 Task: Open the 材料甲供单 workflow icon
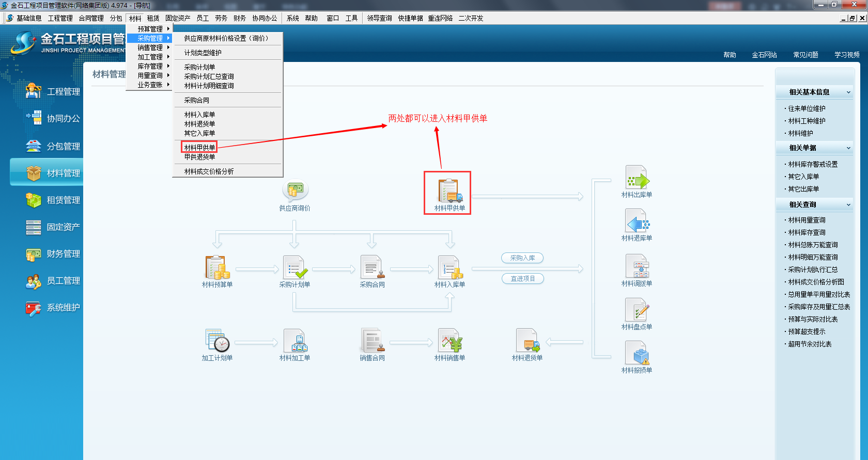[x=450, y=192]
